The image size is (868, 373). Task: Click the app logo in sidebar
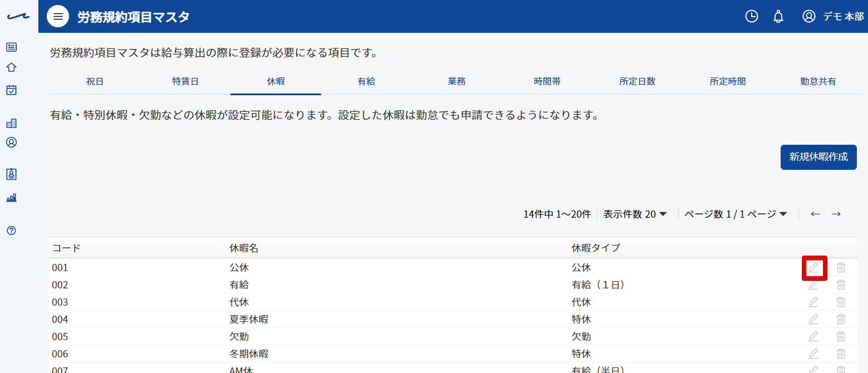(x=18, y=17)
